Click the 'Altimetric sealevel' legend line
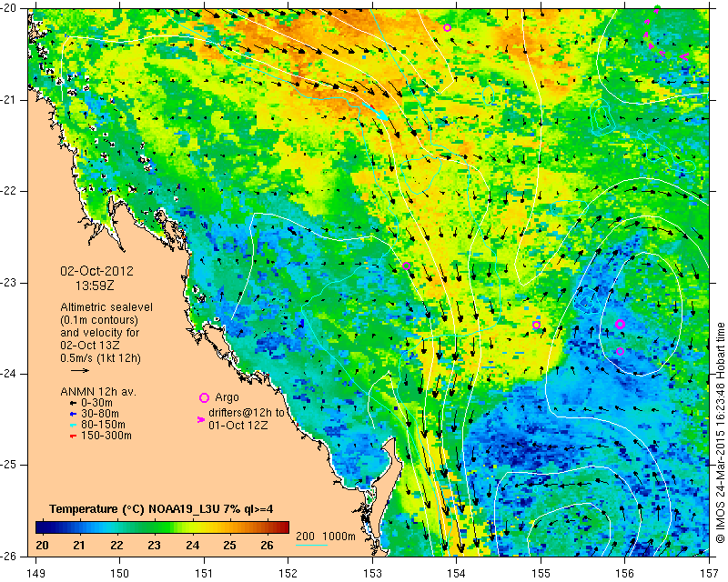 tap(106, 307)
